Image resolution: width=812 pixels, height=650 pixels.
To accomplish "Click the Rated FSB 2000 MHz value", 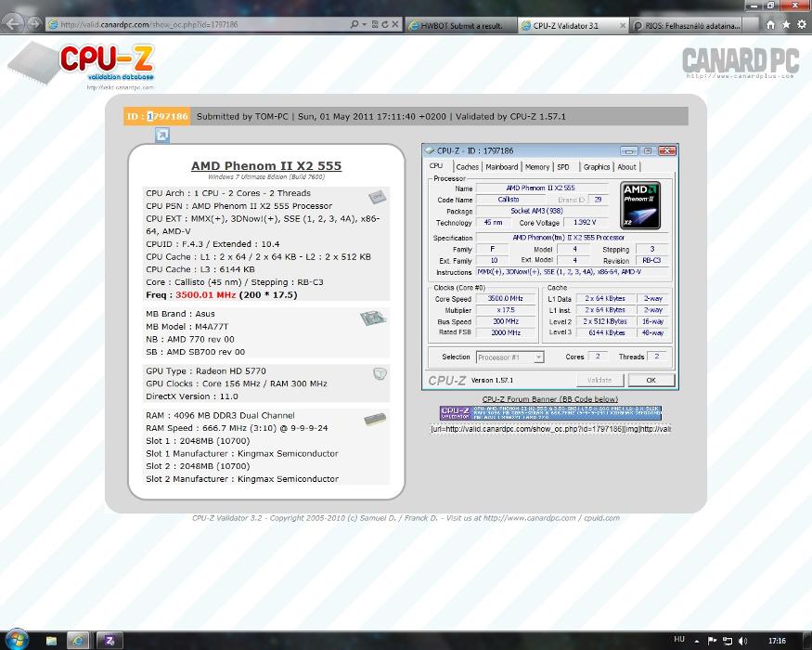I will click(505, 332).
